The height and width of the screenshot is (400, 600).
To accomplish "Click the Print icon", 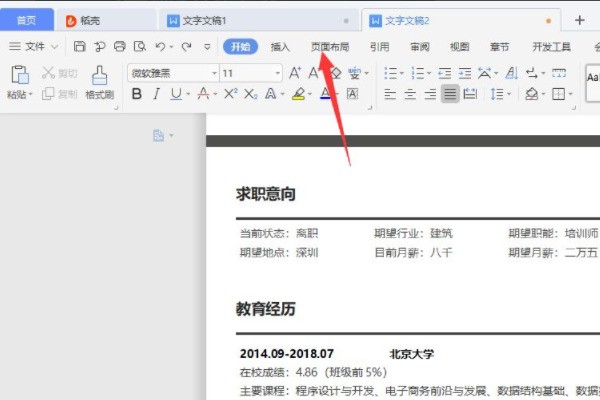I will point(120,47).
